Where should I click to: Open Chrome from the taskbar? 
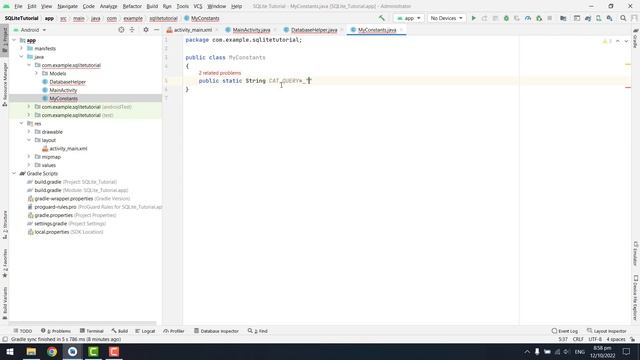pos(52,351)
